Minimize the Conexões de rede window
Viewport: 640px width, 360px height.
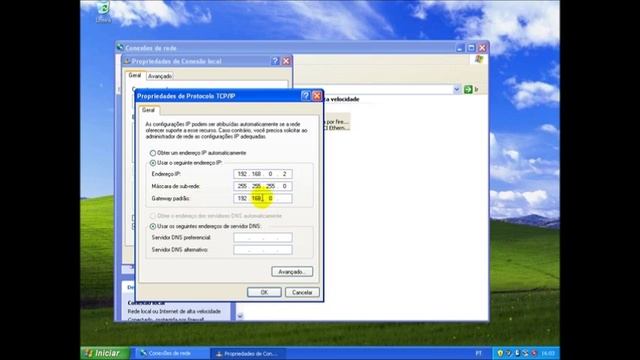click(x=460, y=48)
